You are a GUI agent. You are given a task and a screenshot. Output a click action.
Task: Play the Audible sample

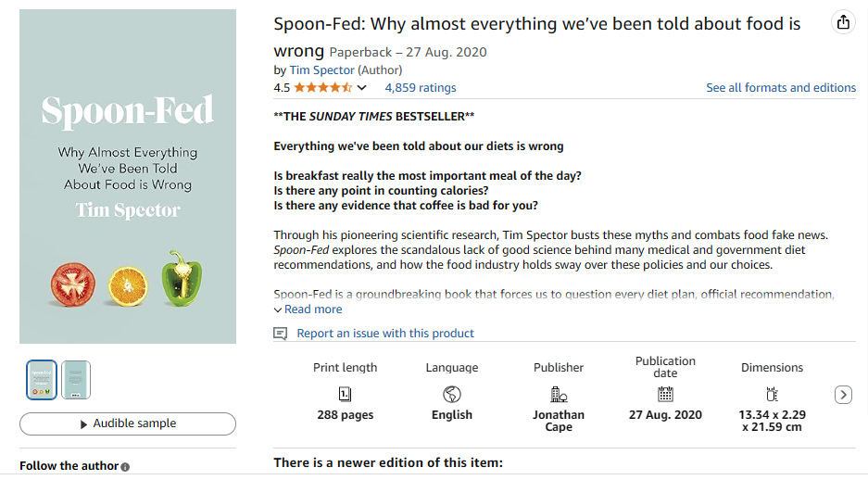point(128,423)
